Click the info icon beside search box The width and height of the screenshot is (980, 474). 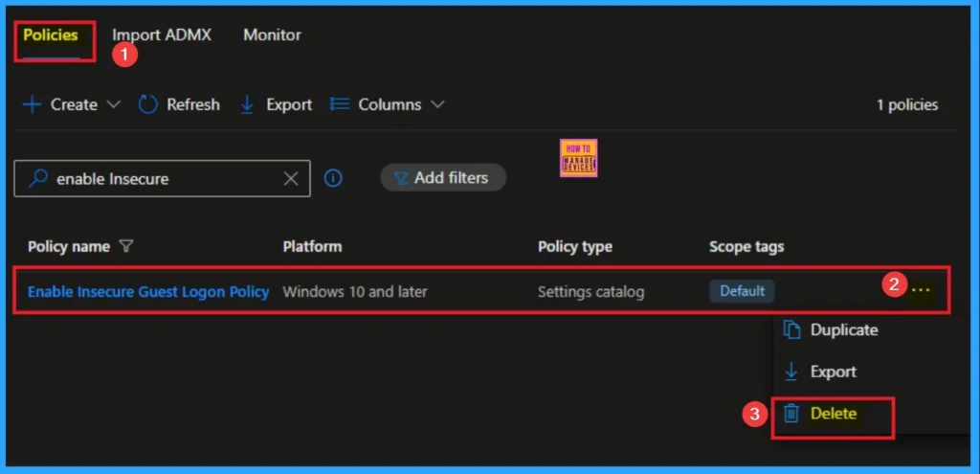pos(333,178)
